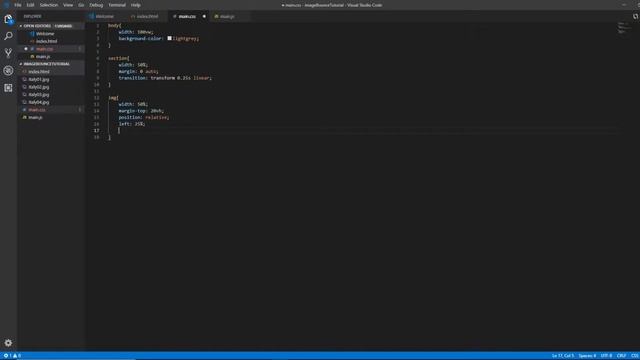This screenshot has height=360, width=640.
Task: Click the line number 10 in gutter
Action: tap(97, 84)
